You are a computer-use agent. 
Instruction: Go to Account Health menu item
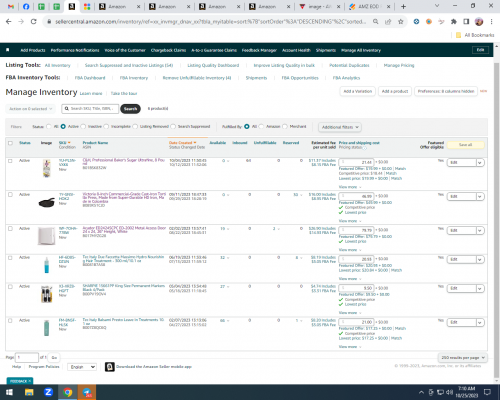[296, 50]
